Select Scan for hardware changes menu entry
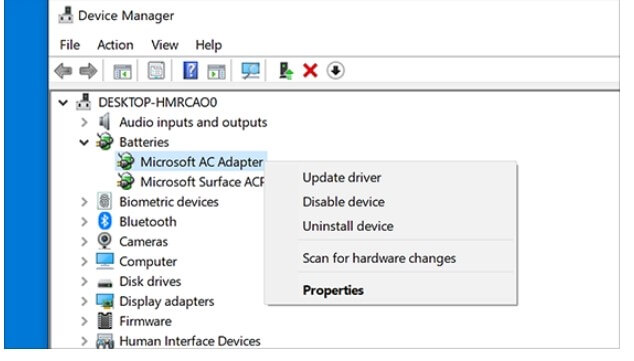634x361 pixels. pyautogui.click(x=379, y=258)
